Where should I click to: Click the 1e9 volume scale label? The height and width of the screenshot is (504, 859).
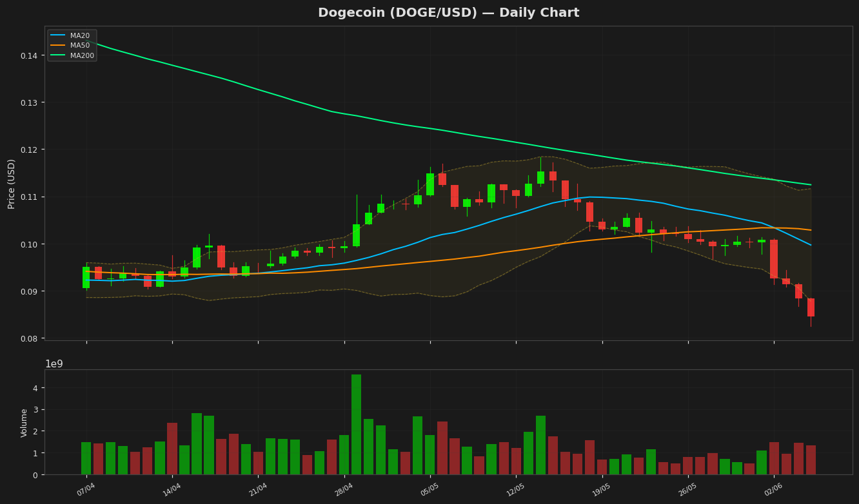[54, 364]
